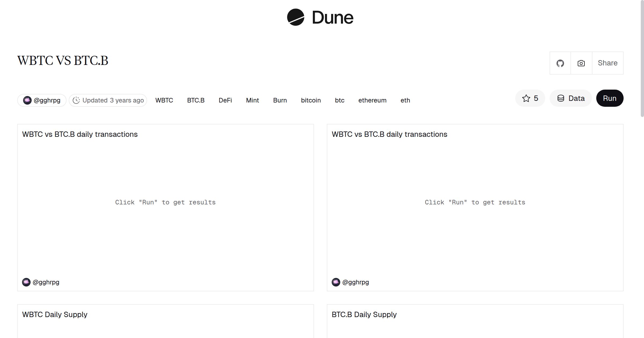The image size is (644, 338).
Task: Toggle the Data panel view
Action: click(x=571, y=98)
